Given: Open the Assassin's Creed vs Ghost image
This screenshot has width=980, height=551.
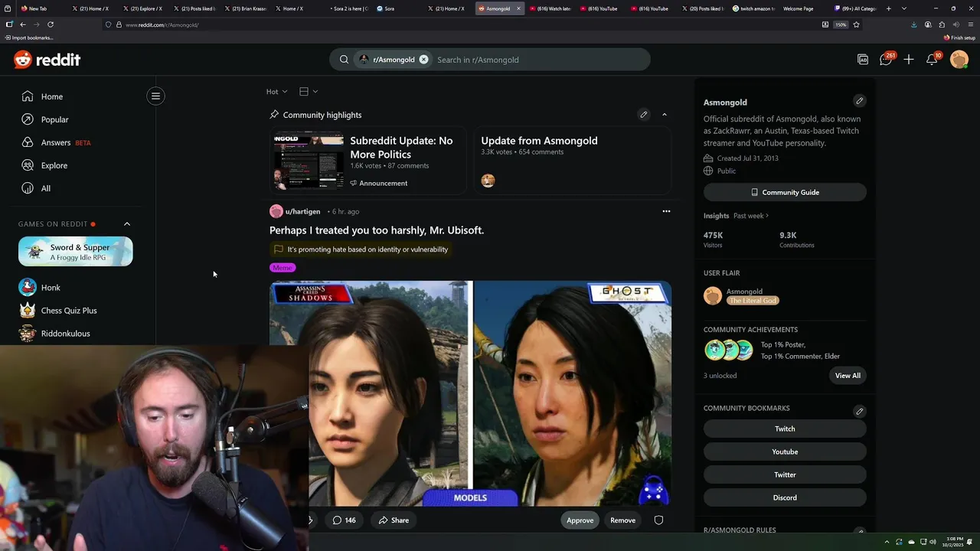Looking at the screenshot, I should click(x=470, y=393).
